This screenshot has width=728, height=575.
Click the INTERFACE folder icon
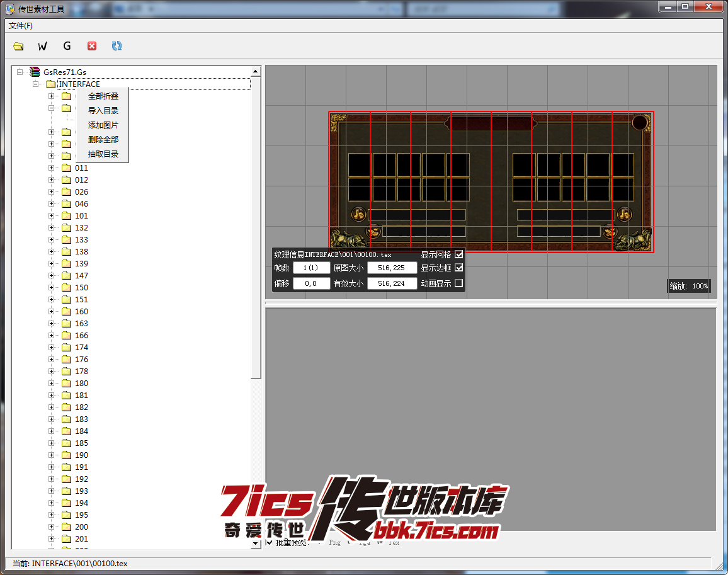point(51,84)
